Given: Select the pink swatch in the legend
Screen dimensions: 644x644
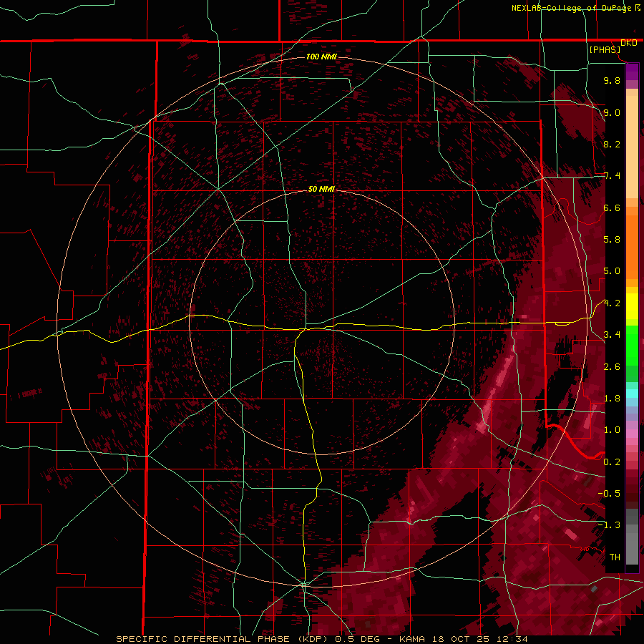Looking at the screenshot, I should point(632,434).
